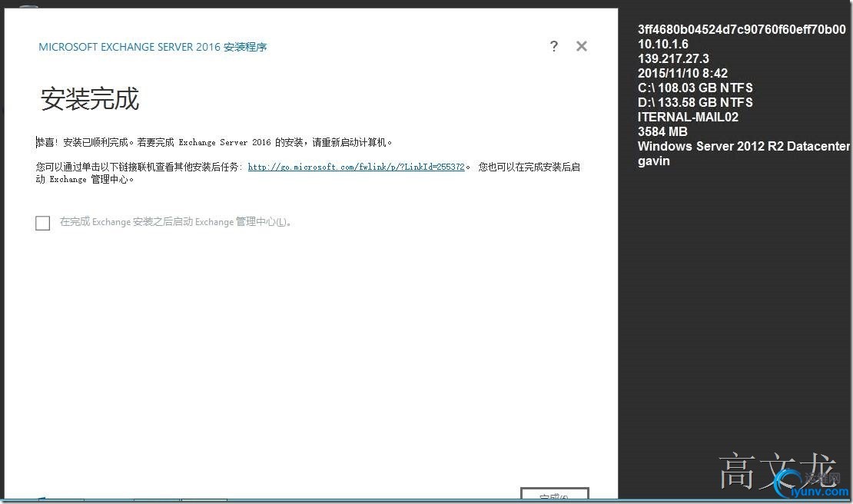This screenshot has height=504, width=853.
Task: Click the ITERNAL-MAIL02 host name text
Action: 689,117
